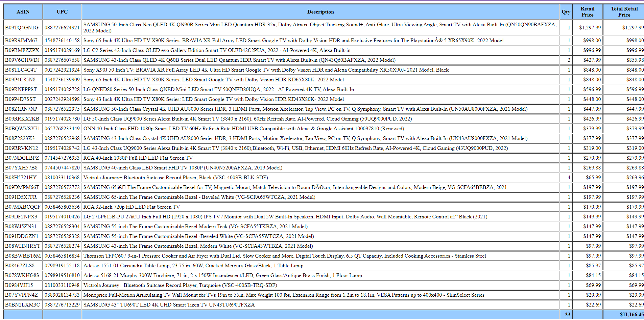Select the $29.99 retail price cell

(x=587, y=295)
